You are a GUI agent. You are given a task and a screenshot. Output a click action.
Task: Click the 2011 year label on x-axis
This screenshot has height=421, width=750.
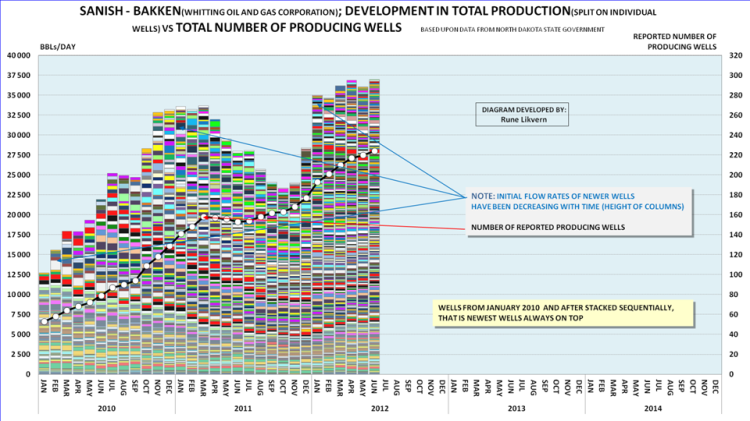click(x=243, y=409)
